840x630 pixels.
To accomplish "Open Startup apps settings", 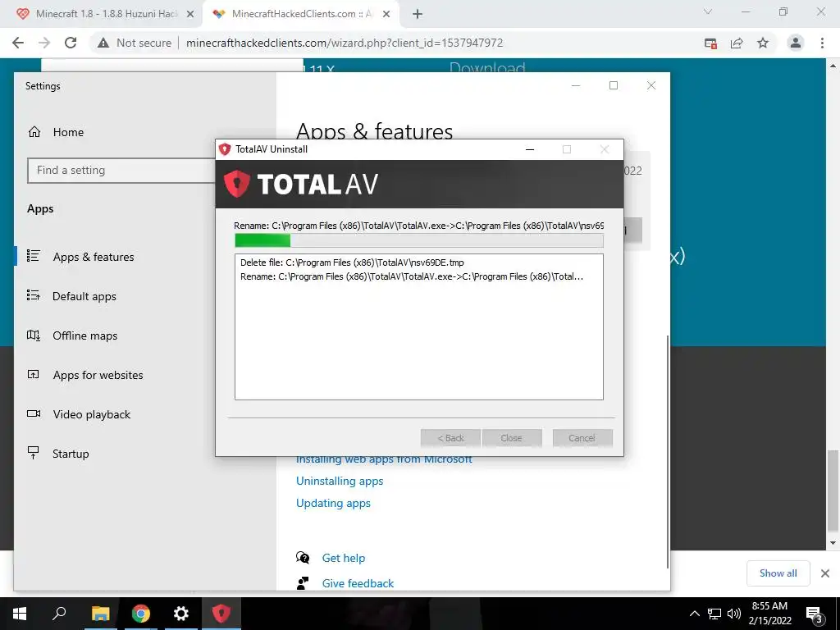I will 71,454.
